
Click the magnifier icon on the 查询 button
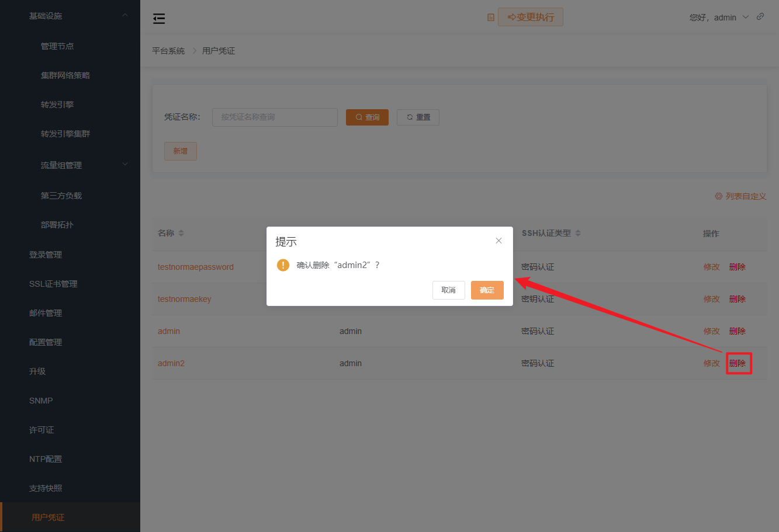coord(357,117)
